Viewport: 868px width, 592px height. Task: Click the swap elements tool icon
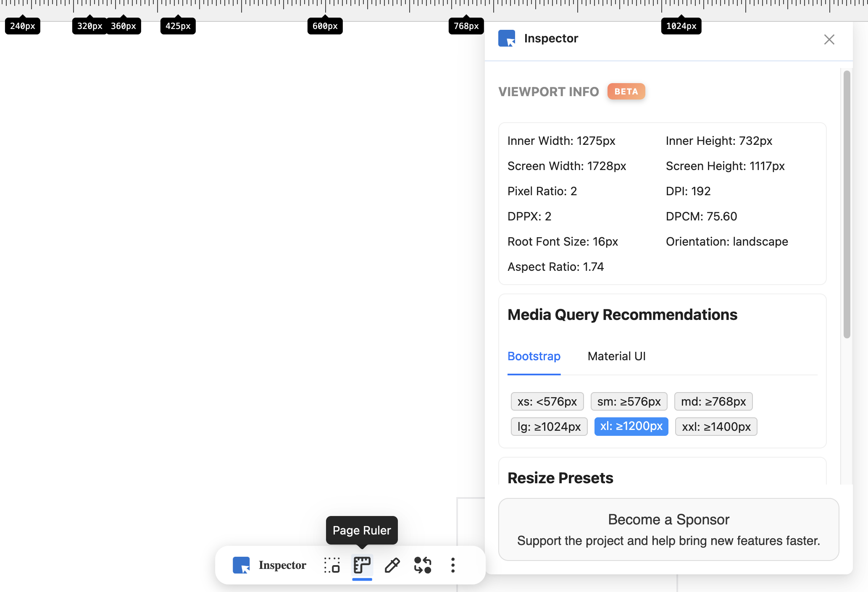coord(423,565)
